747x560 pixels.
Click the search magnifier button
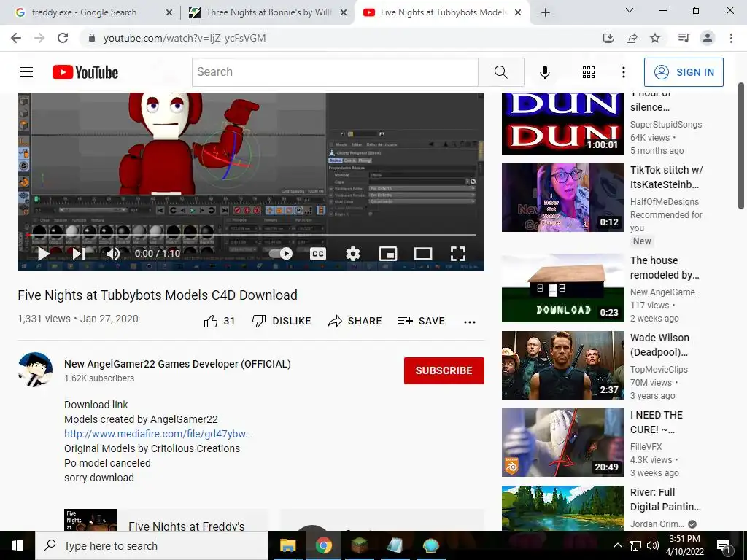click(500, 72)
